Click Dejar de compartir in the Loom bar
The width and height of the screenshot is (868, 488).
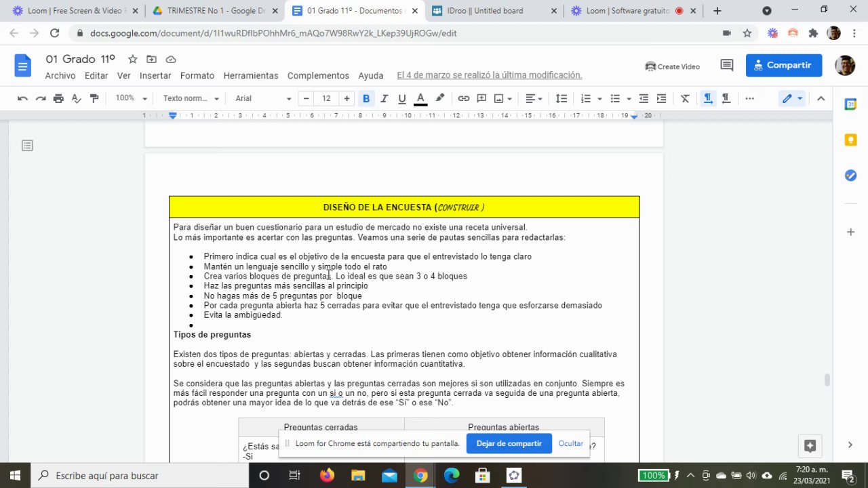click(x=509, y=443)
